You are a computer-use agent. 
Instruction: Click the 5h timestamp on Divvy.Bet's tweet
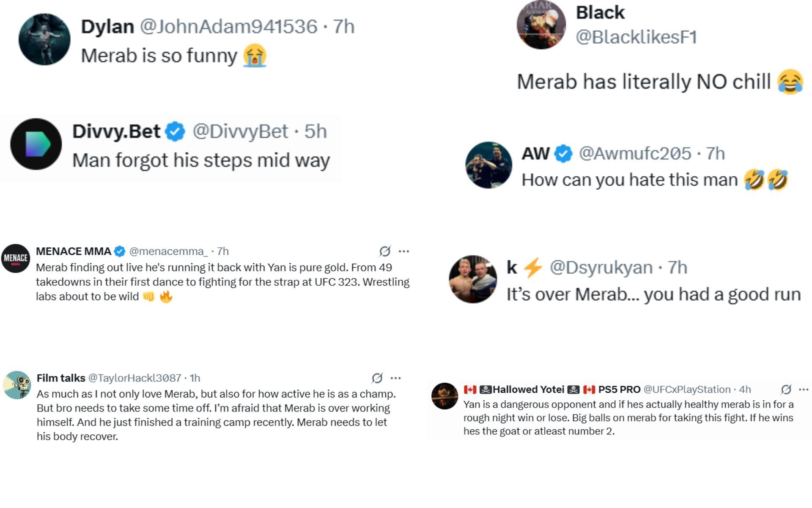point(315,132)
